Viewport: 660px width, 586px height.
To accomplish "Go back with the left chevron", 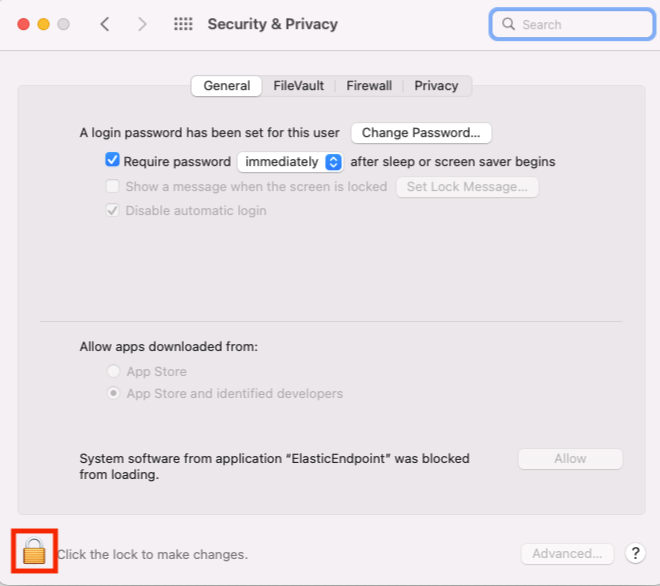I will pyautogui.click(x=105, y=24).
